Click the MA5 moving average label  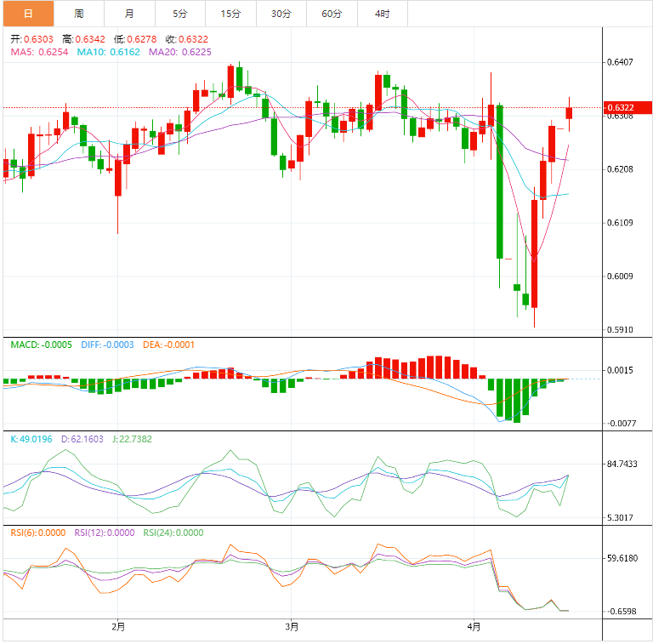(39, 52)
